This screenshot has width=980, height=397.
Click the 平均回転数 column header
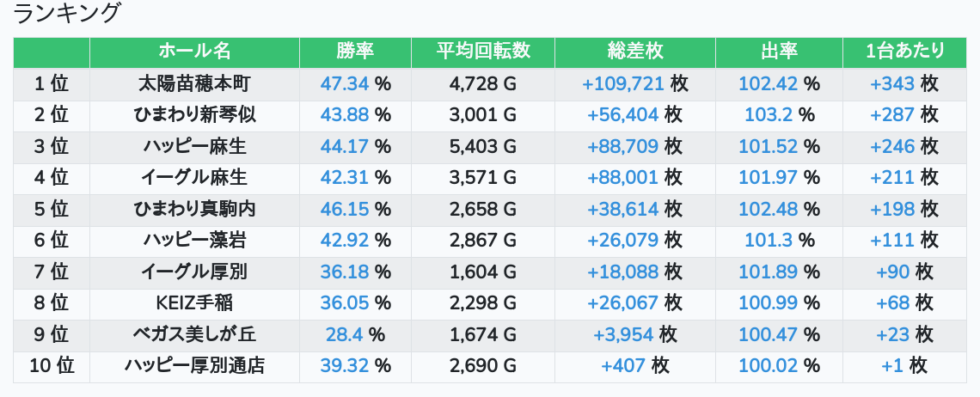coord(483,52)
